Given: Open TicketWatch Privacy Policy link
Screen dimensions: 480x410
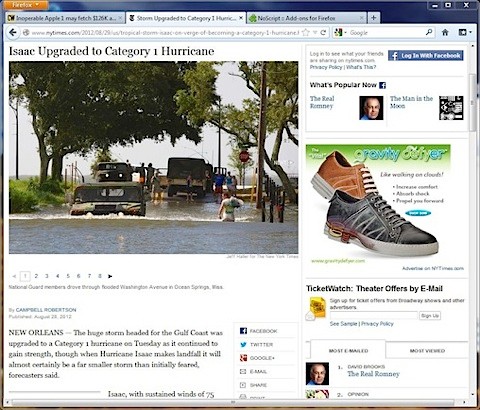Looking at the screenshot, I should coord(377,324).
